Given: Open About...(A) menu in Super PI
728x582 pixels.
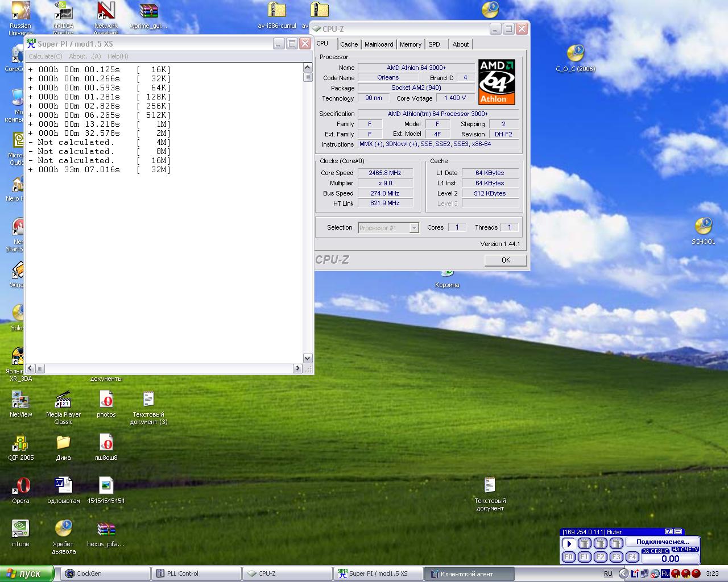Looking at the screenshot, I should click(85, 56).
